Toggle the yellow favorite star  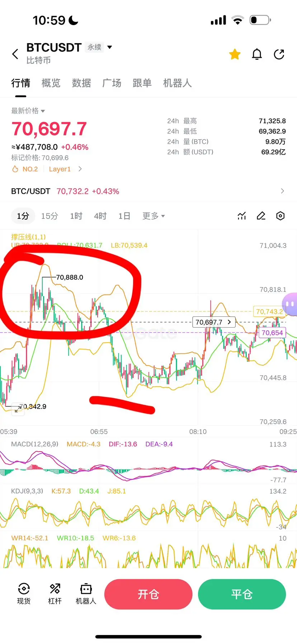235,54
